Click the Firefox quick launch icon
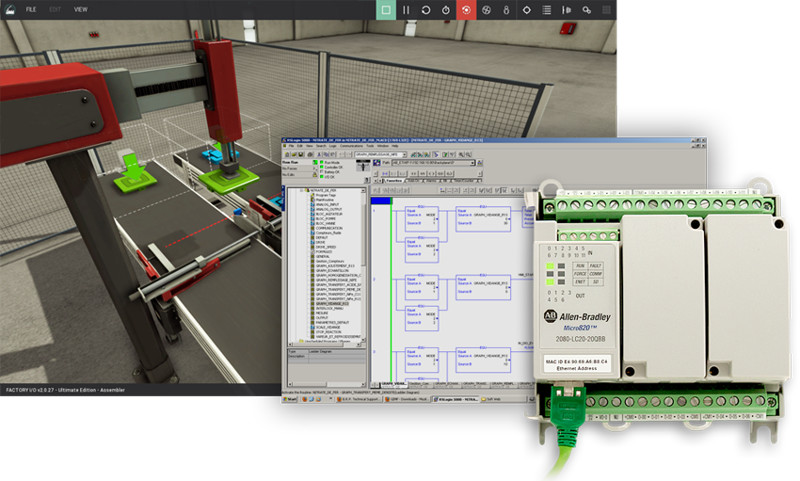This screenshot has width=800, height=481. click(x=305, y=399)
